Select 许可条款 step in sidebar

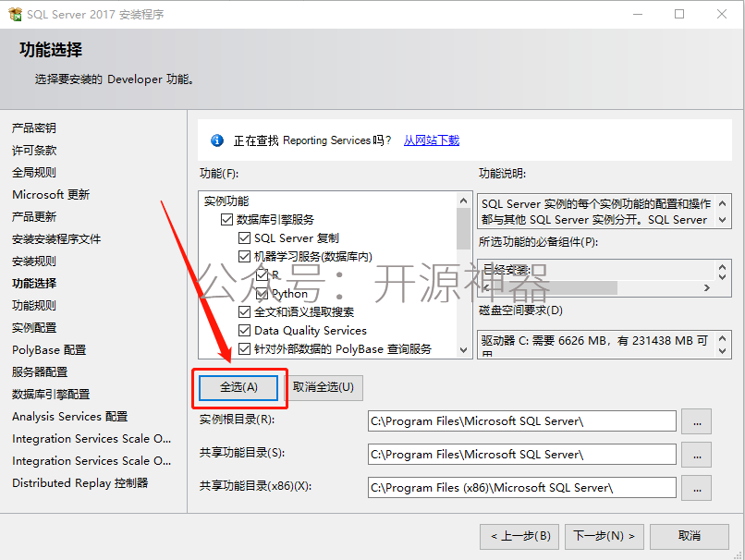pos(34,151)
